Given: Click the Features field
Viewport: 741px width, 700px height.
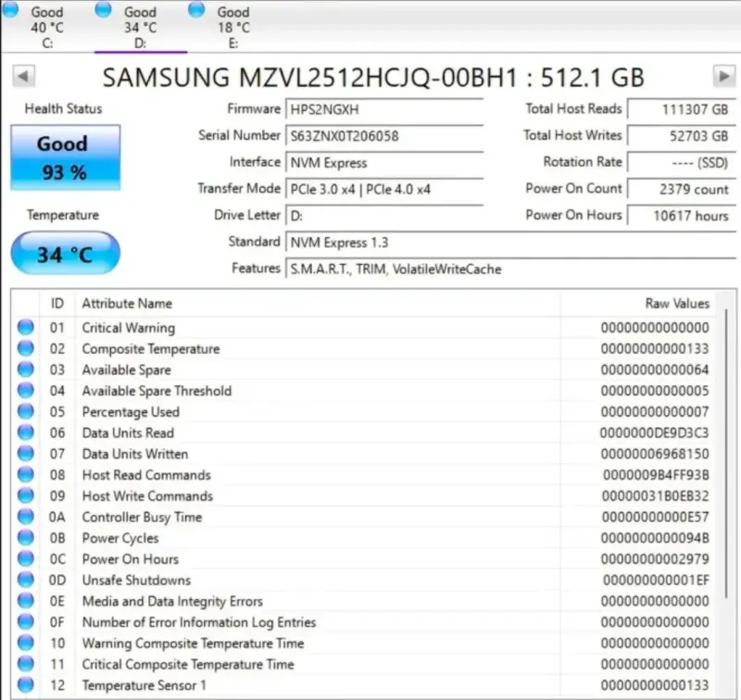Looking at the screenshot, I should [x=511, y=269].
